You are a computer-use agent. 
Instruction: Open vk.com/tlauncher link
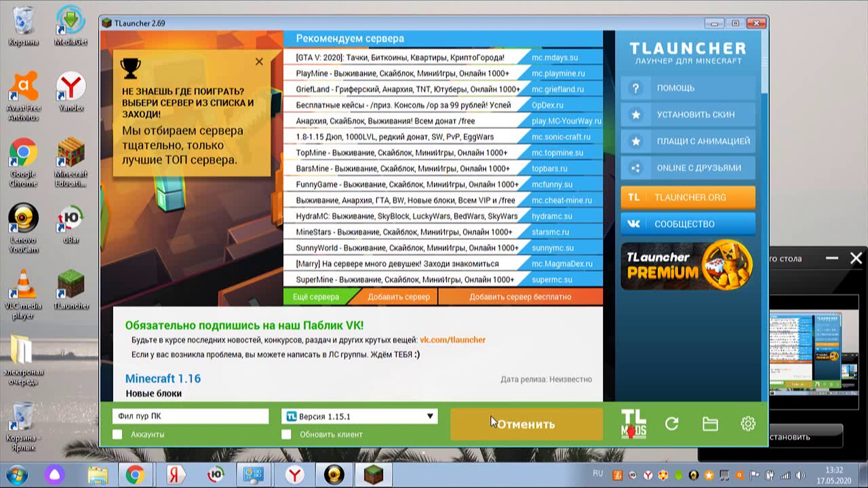(452, 340)
